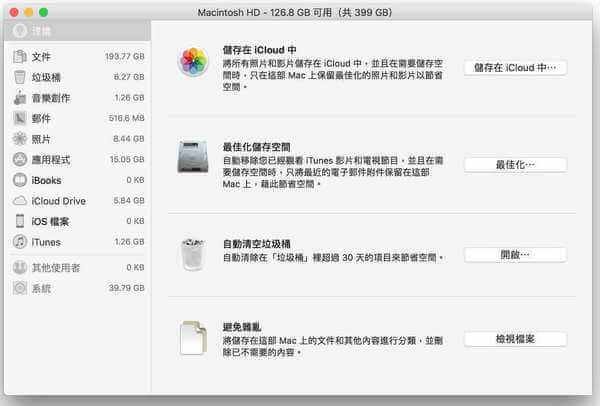Click the trash can icon beside 自動清空垃圾桶

[x=193, y=254]
